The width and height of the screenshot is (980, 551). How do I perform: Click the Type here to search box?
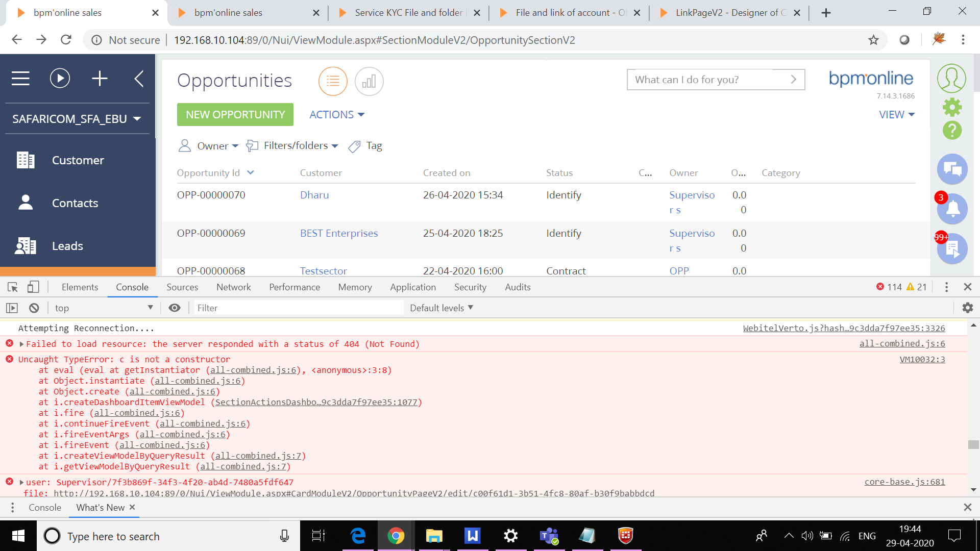point(168,536)
